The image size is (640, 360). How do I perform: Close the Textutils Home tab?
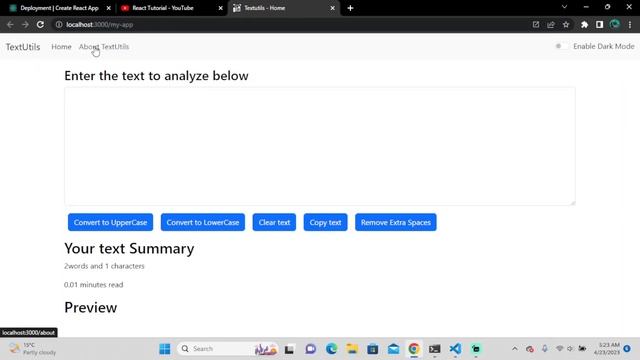tap(332, 8)
